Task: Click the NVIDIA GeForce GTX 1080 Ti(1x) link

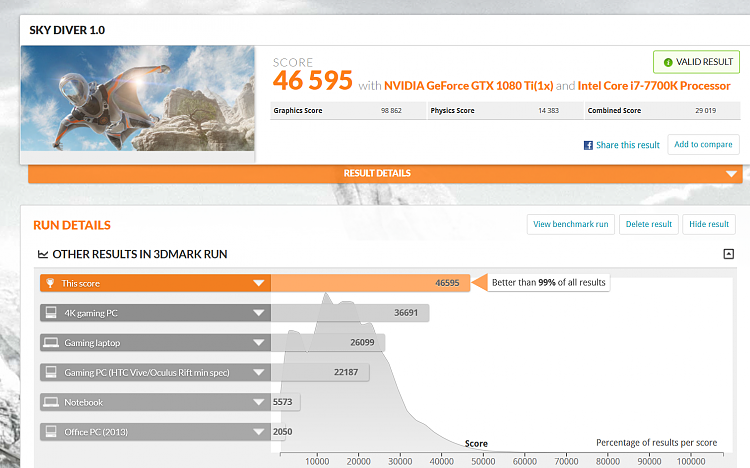Action: click(x=469, y=86)
